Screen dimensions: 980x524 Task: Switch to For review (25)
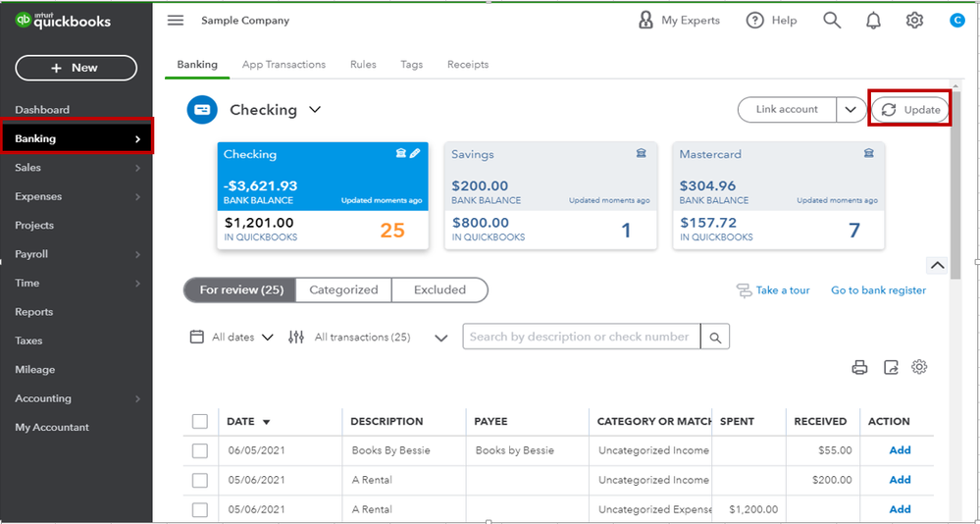239,290
